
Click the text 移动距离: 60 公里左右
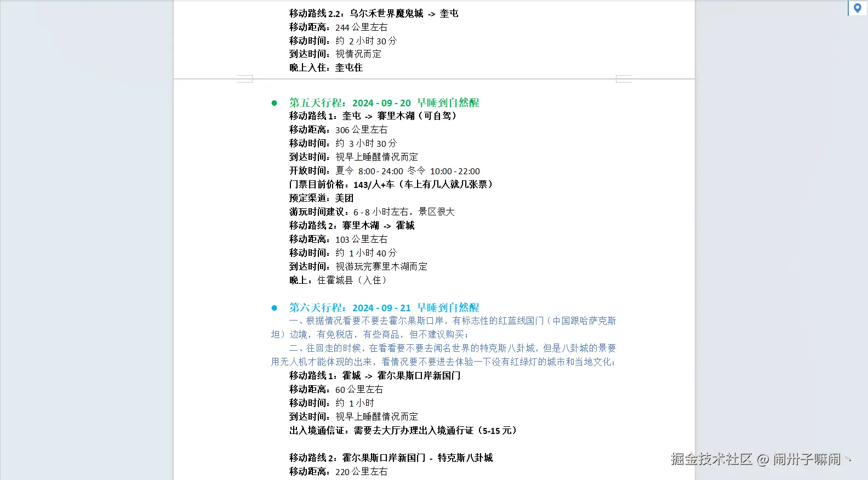coord(336,389)
